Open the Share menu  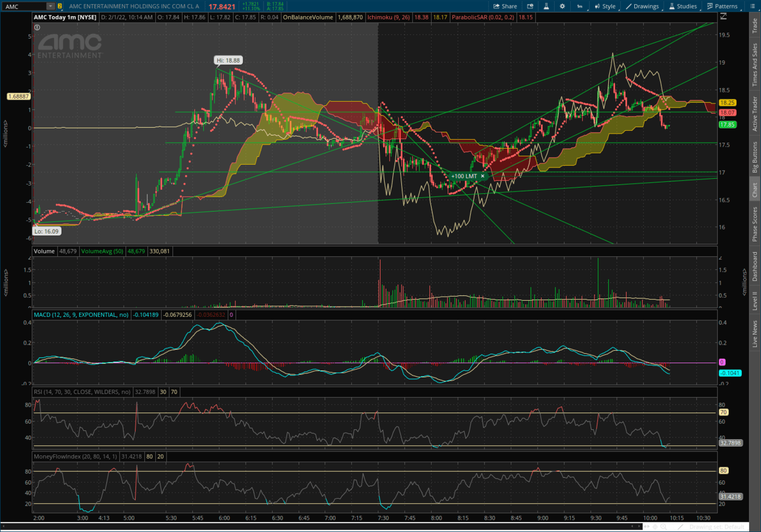click(505, 6)
